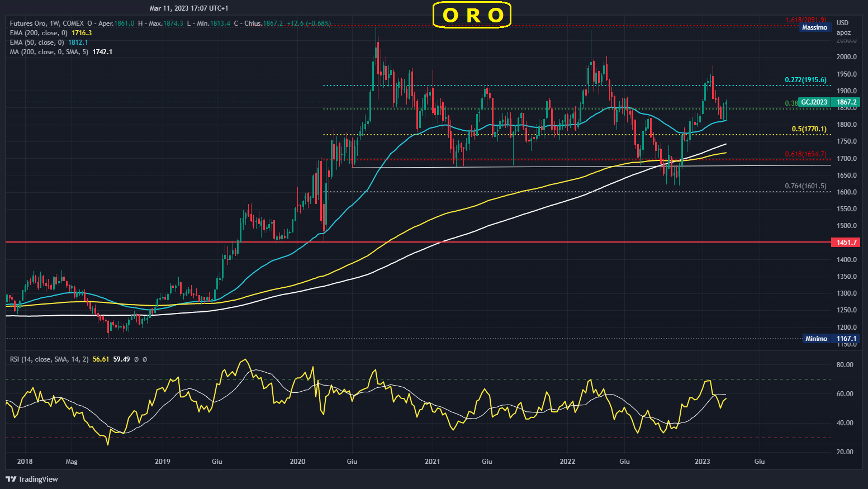Click 40.00 on the RSI scale
The height and width of the screenshot is (489, 868).
click(845, 423)
